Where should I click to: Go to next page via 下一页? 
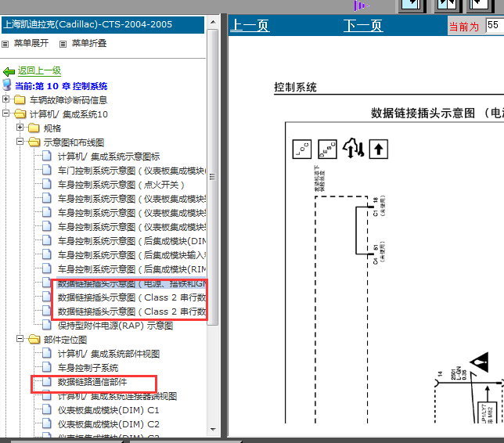coord(363,25)
